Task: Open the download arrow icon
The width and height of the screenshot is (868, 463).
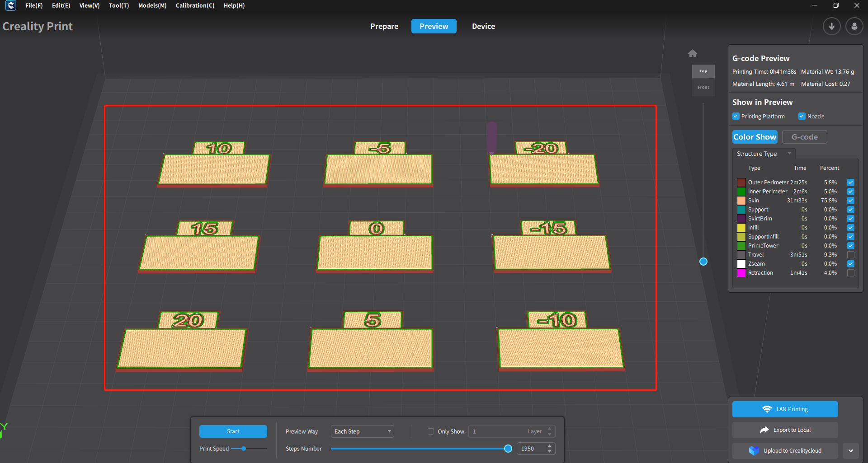Action: [x=831, y=26]
